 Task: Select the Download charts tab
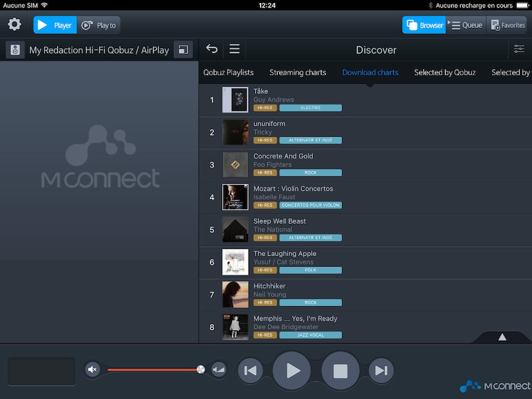pyautogui.click(x=370, y=72)
